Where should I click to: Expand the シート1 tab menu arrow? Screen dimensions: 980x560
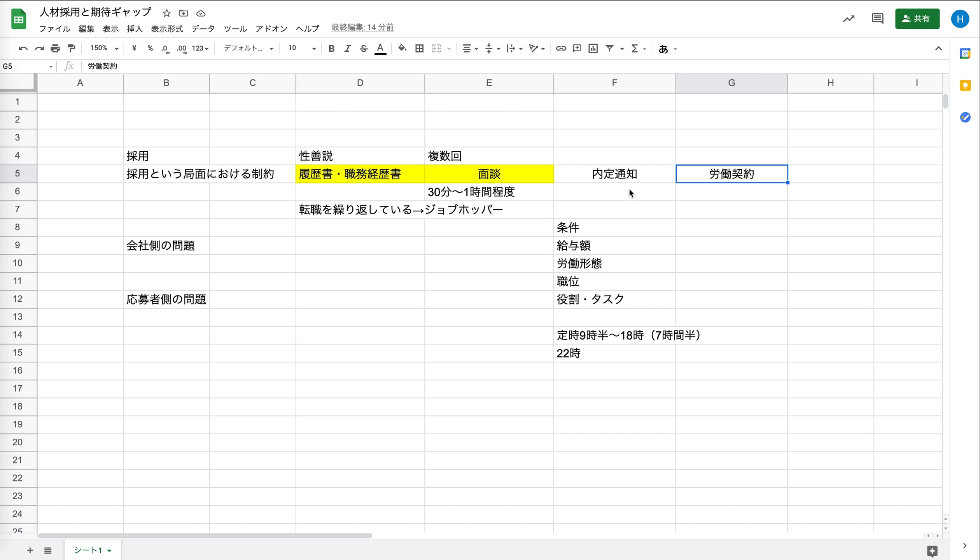pos(109,550)
